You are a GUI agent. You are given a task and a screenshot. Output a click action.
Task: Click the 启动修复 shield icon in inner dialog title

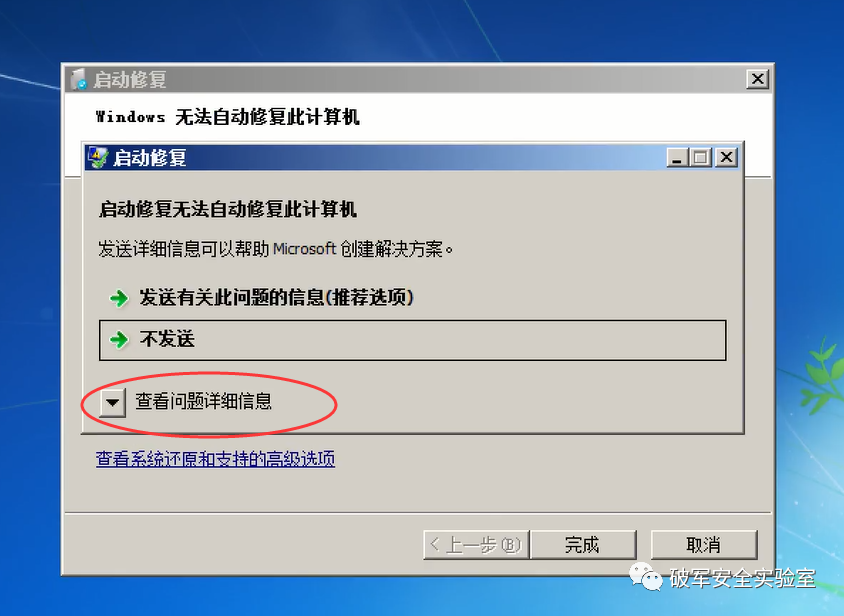pyautogui.click(x=97, y=157)
